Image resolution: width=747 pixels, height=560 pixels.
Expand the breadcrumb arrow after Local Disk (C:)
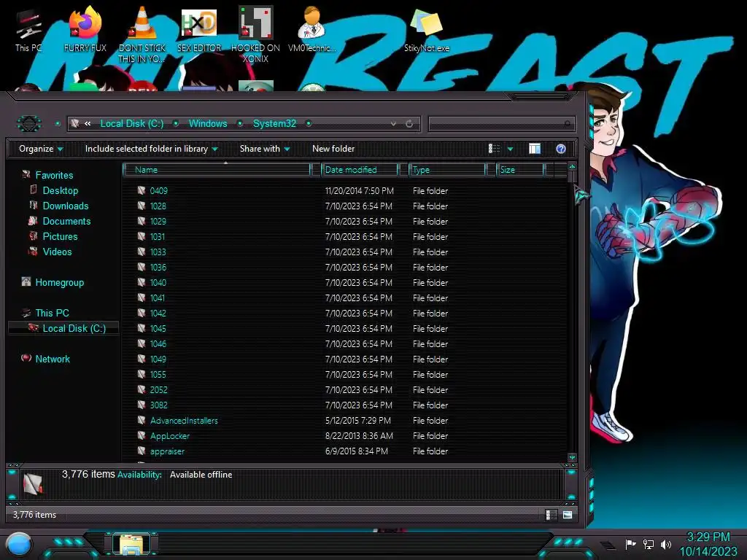(176, 124)
